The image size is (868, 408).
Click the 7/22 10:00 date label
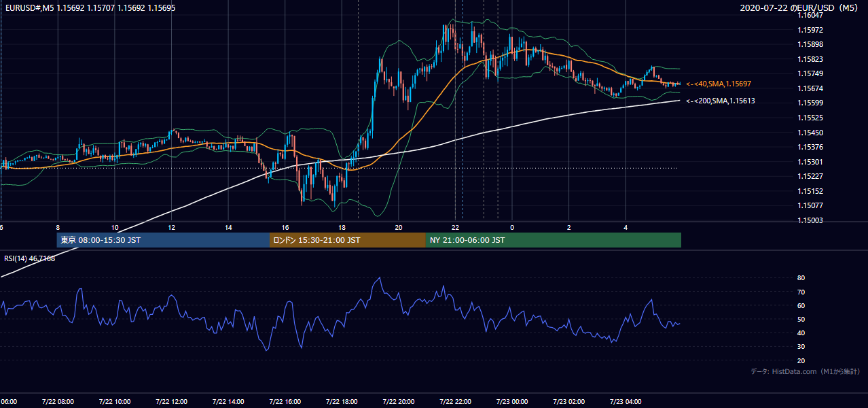[115, 402]
